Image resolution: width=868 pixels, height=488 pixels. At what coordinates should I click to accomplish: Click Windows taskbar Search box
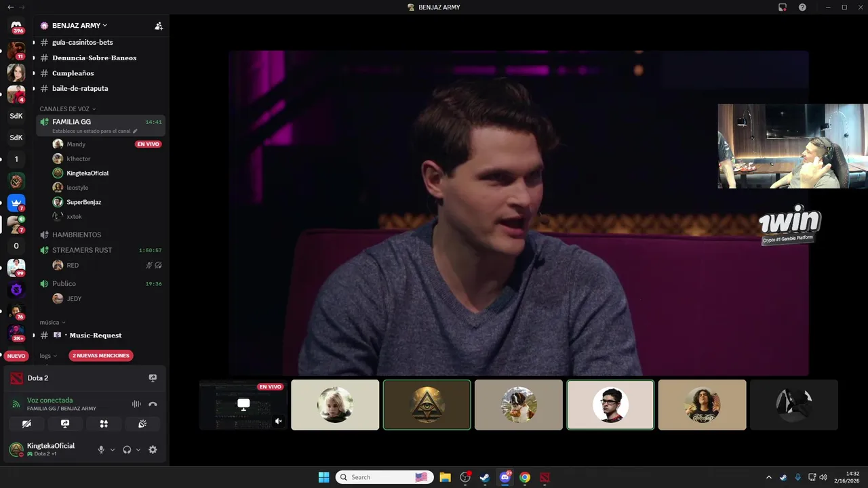384,477
